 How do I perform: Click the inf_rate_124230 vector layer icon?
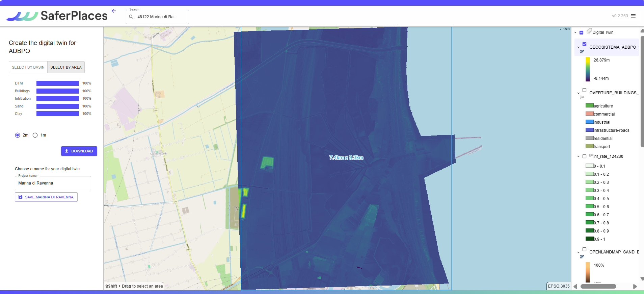(x=591, y=155)
